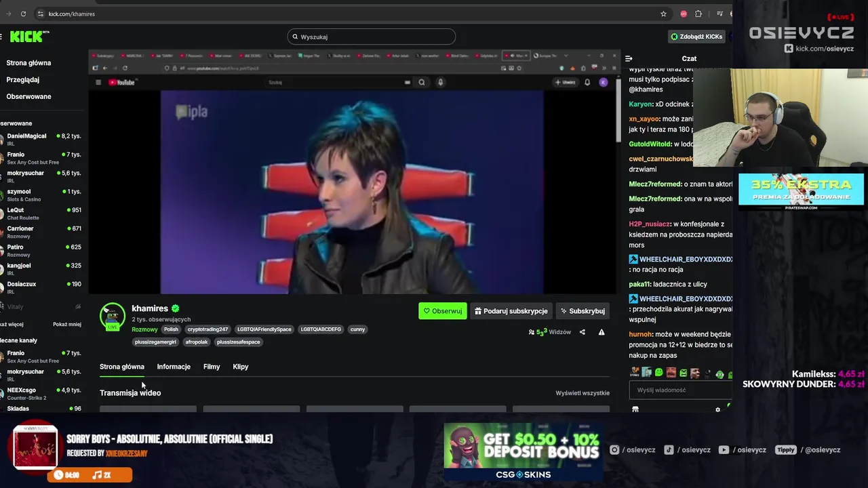This screenshot has width=868, height=488.
Task: Click username xn_xayoo in chat
Action: tap(644, 119)
